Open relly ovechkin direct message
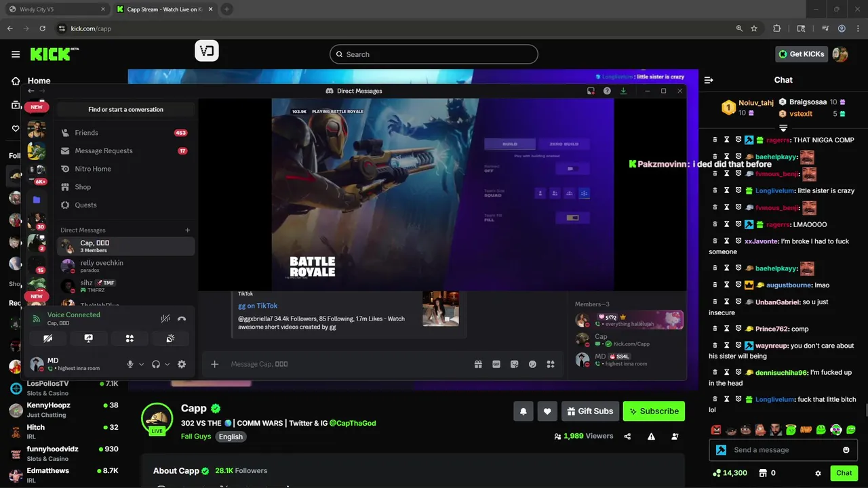Image resolution: width=868 pixels, height=488 pixels. 125,266
